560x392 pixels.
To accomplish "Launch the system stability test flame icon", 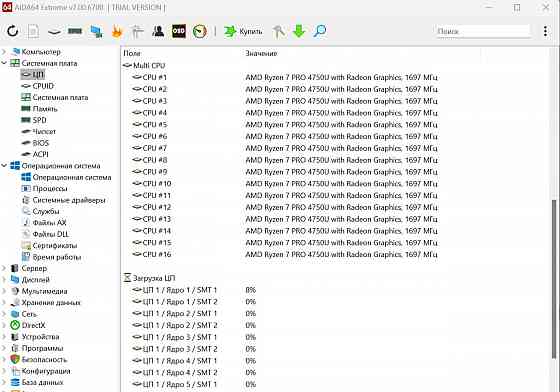I will click(117, 31).
